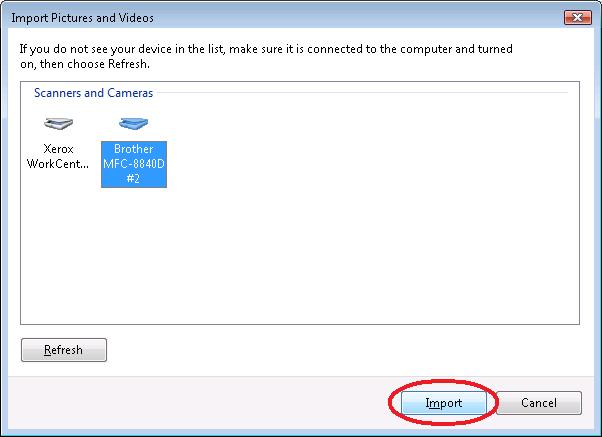Click the Xerox WorkCent... device label
Image resolution: width=602 pixels, height=437 pixels.
click(58, 156)
